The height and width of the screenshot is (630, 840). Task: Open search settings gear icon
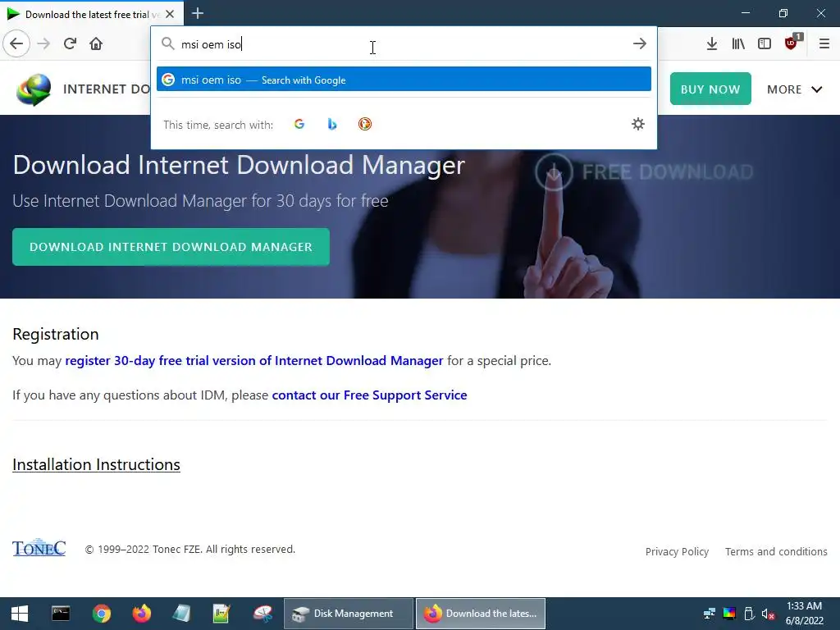tap(637, 125)
